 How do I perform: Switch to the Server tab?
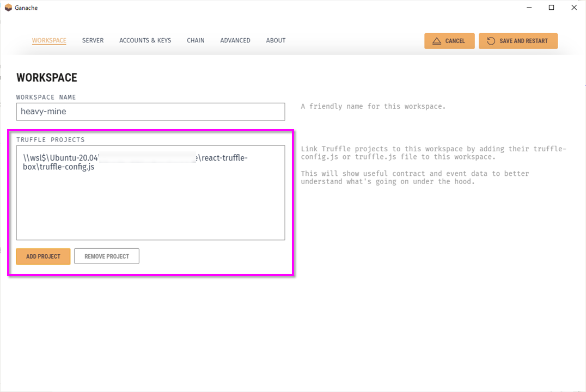pyautogui.click(x=93, y=40)
